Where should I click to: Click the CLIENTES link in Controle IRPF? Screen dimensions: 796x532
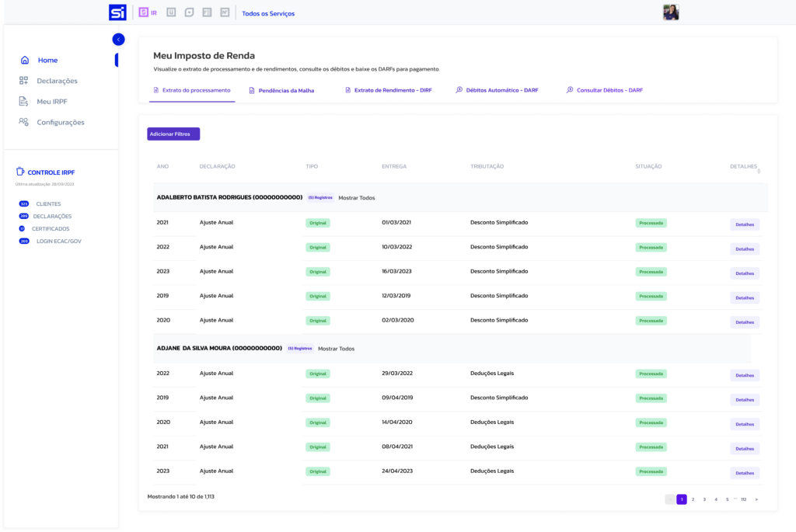[x=48, y=204]
